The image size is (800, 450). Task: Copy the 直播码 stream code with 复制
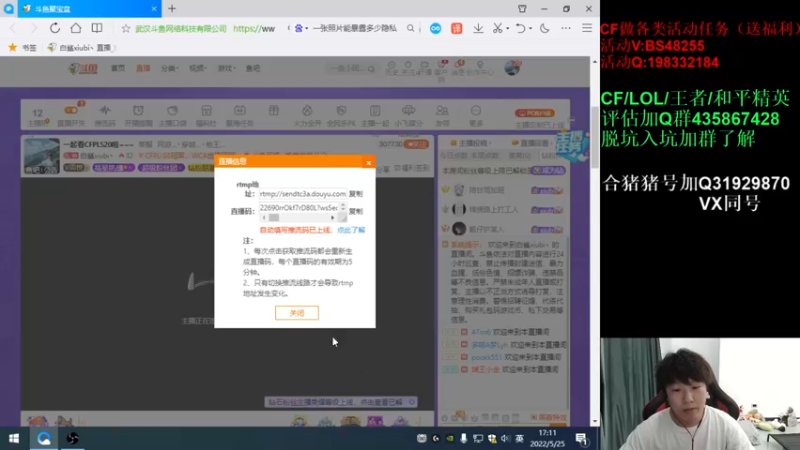coord(356,211)
